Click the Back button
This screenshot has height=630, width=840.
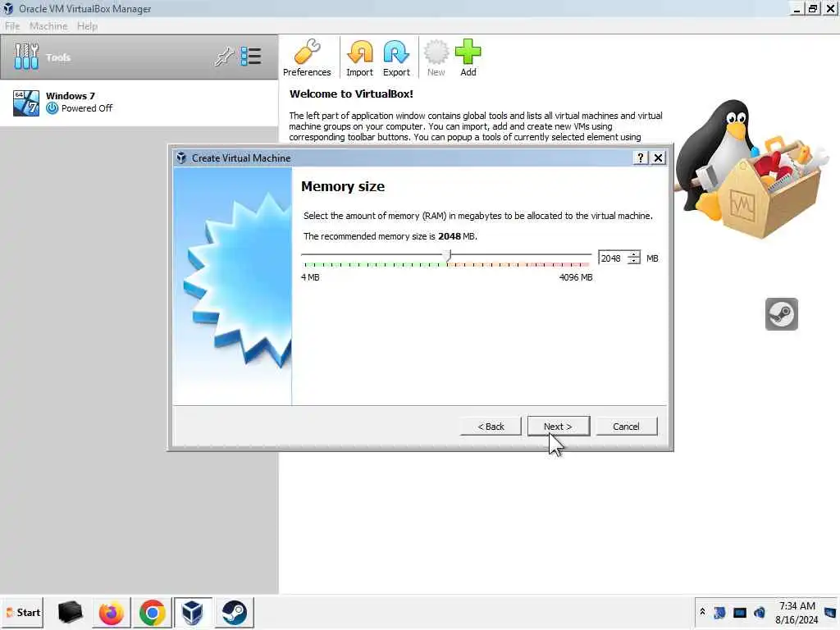pos(491,427)
